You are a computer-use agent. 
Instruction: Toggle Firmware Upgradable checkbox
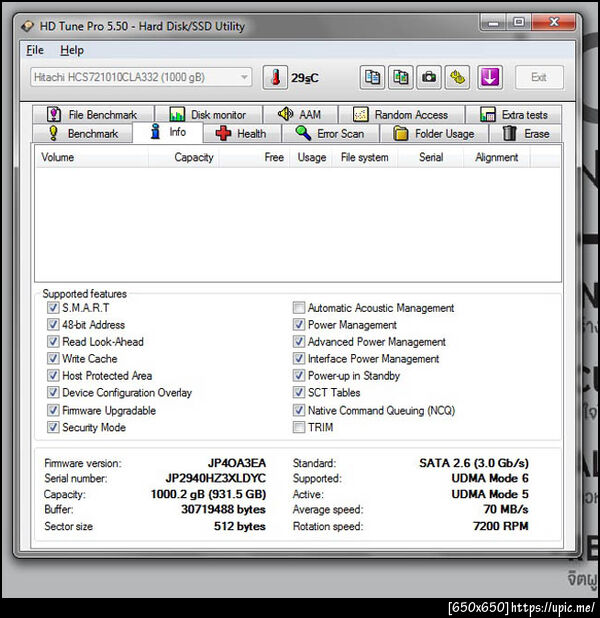53,410
